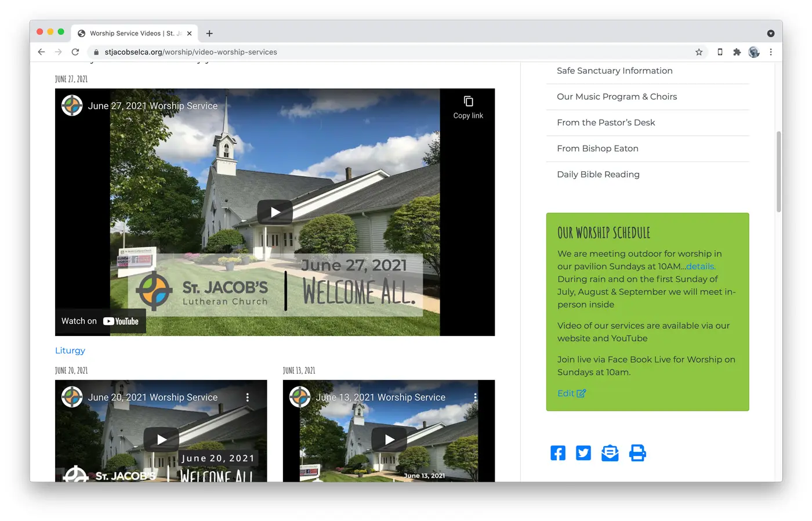Bookmark this page with the star icon
The height and width of the screenshot is (521, 812).
(699, 52)
